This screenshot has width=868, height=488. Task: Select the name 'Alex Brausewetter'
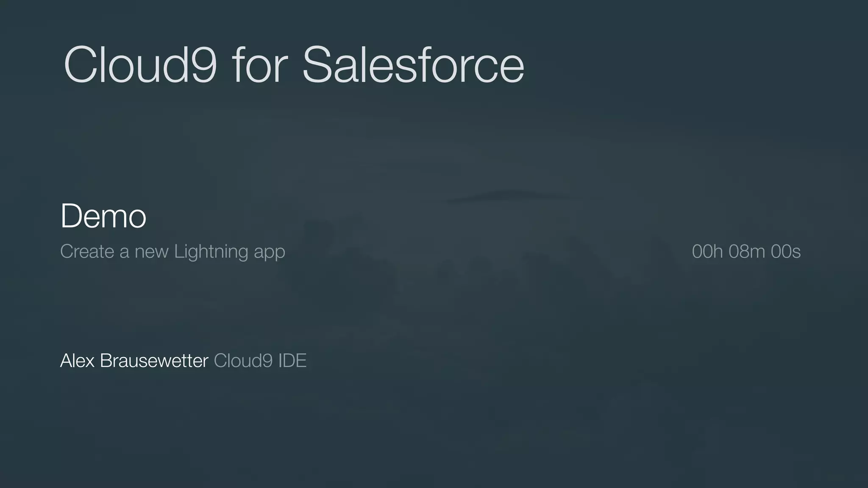tap(134, 361)
